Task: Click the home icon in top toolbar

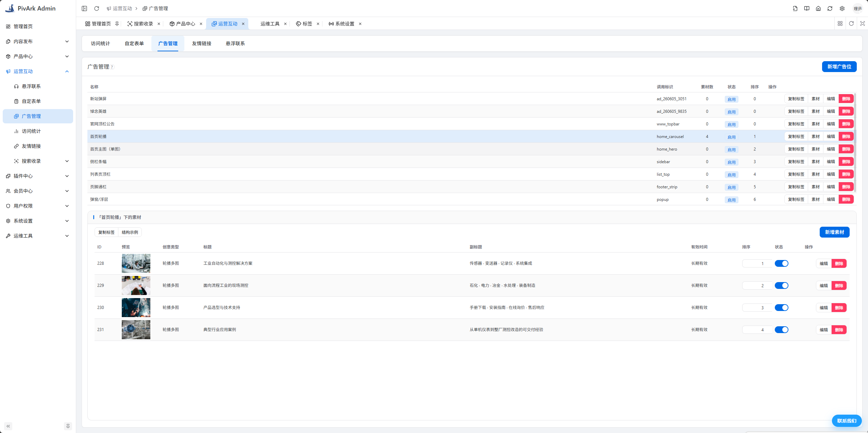Action: point(818,8)
